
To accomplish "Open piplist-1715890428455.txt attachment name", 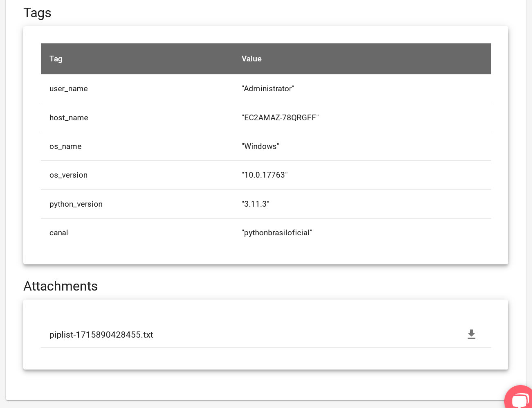I will (x=101, y=335).
